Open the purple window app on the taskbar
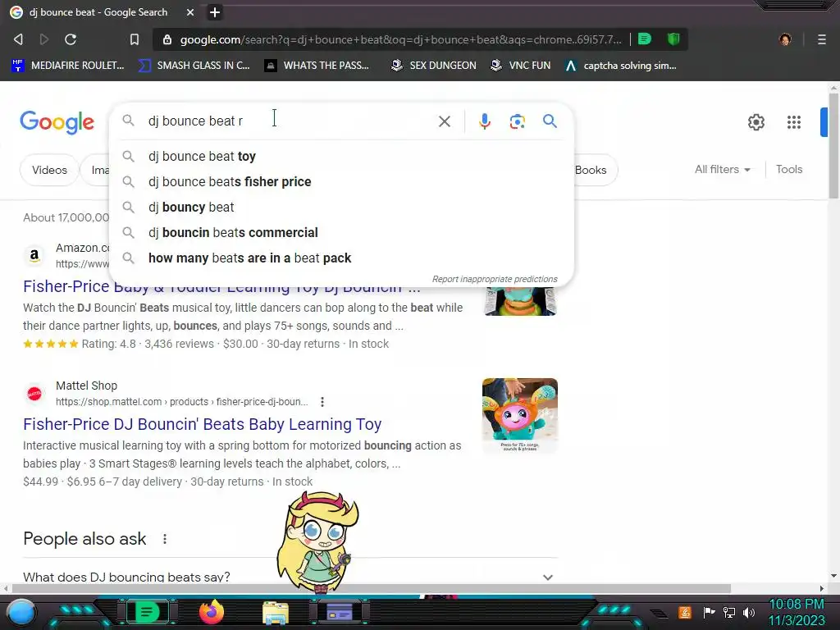The width and height of the screenshot is (840, 630). [x=339, y=612]
